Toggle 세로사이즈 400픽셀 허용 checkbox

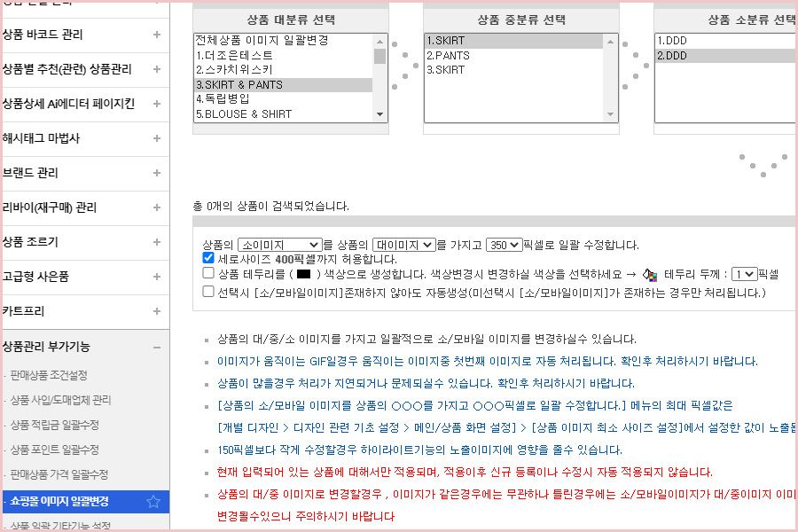[x=208, y=258]
